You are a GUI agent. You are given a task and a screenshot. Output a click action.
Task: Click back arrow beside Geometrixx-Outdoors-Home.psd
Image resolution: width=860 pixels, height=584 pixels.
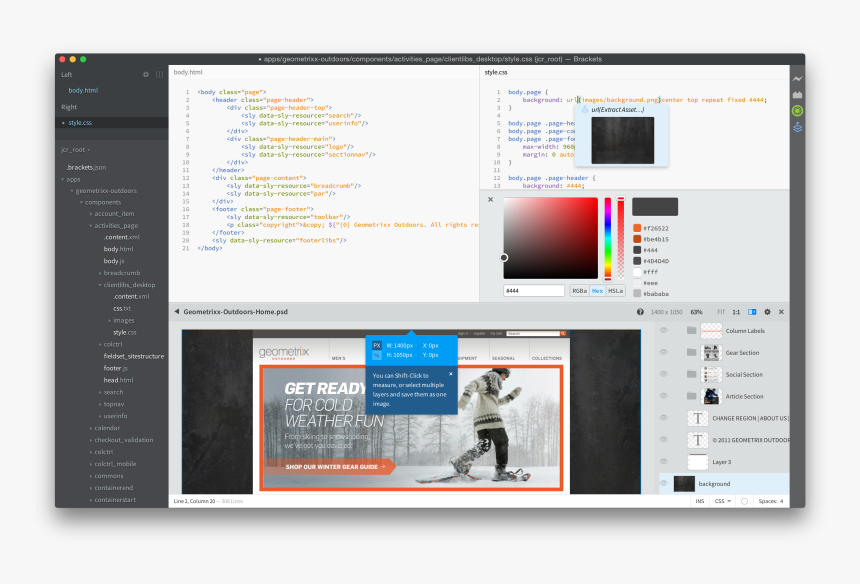177,311
